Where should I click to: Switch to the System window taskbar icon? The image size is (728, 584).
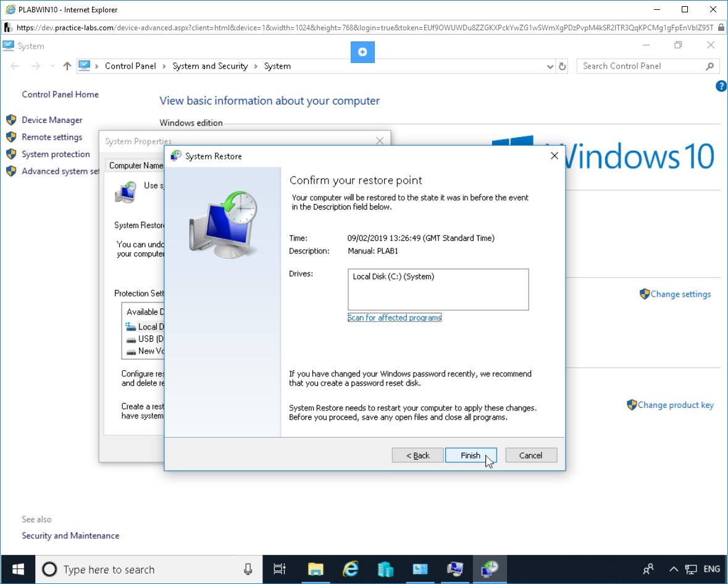pos(455,569)
